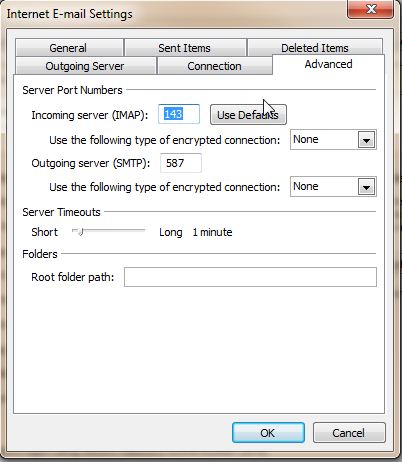Click into the Root folder path box

coord(250,277)
